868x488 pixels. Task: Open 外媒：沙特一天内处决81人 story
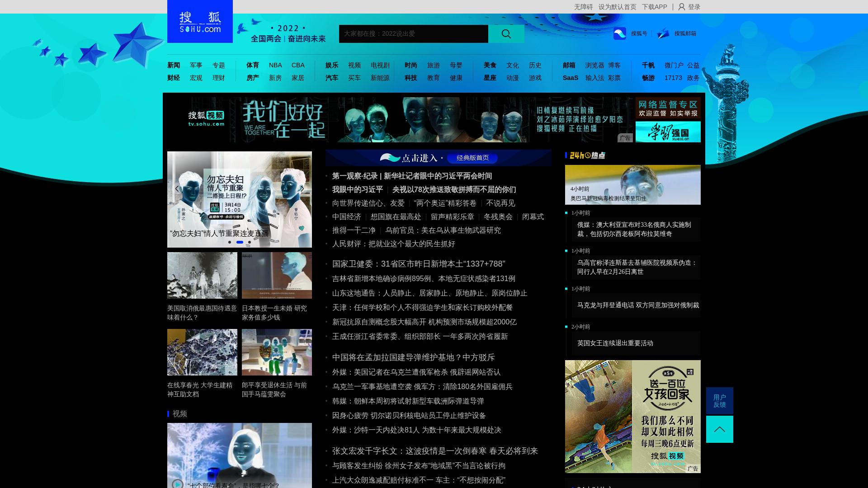pyautogui.click(x=416, y=430)
